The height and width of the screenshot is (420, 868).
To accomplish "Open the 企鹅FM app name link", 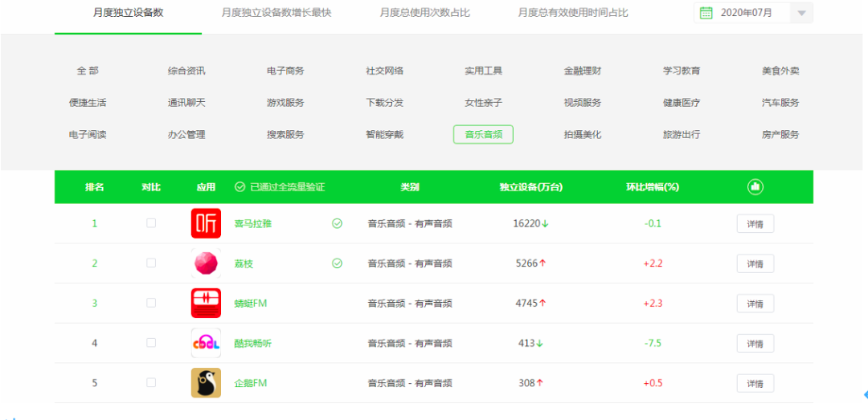I will point(251,383).
